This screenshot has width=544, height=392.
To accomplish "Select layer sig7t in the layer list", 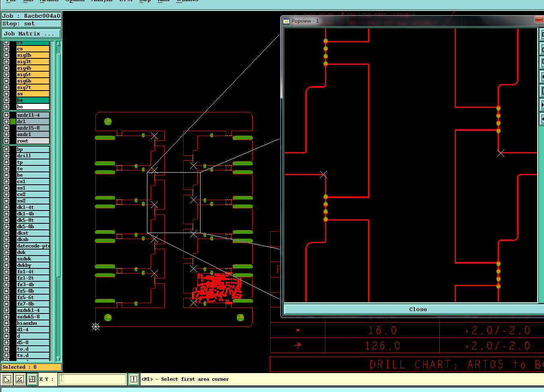I will click(33, 87).
